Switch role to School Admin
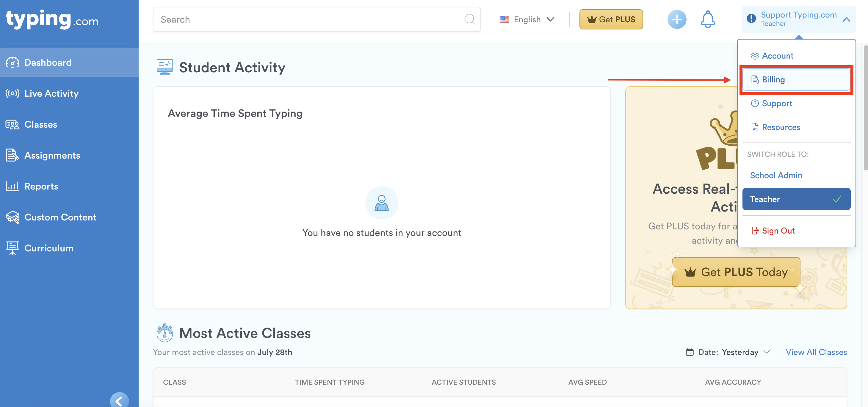 [x=776, y=175]
